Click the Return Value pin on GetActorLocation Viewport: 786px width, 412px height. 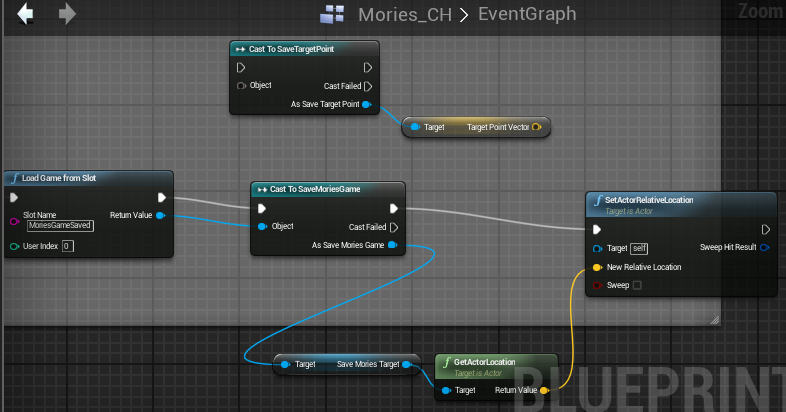pyautogui.click(x=544, y=390)
